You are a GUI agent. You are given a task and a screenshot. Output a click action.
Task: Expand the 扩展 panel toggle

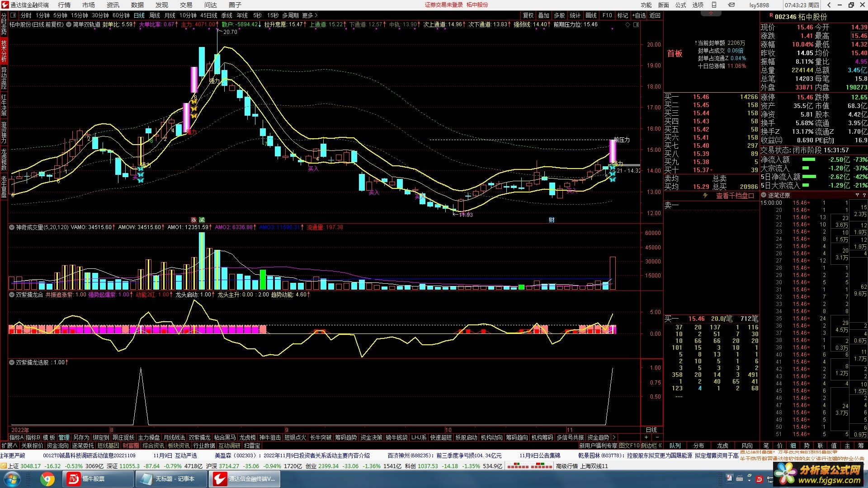click(9, 446)
